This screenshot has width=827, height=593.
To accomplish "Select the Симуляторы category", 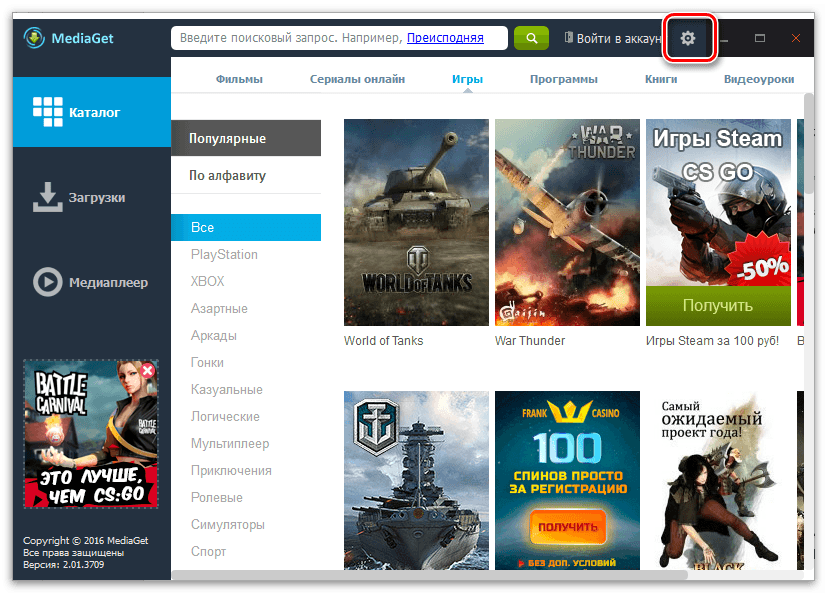I will (227, 524).
